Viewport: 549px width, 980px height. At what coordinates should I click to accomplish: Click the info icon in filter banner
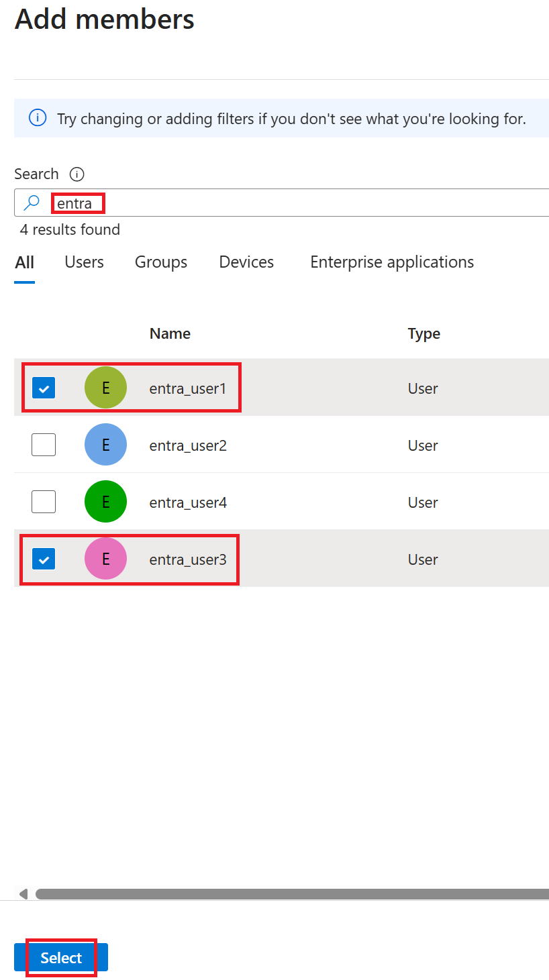[x=38, y=118]
